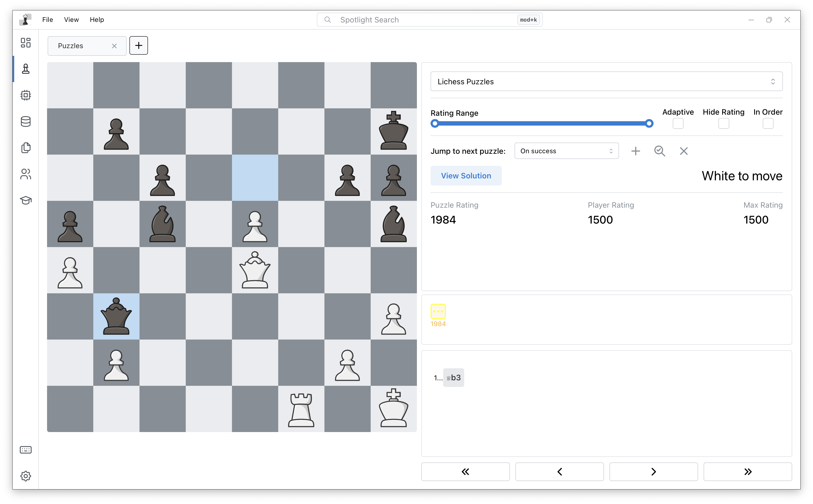Select the white queen on e4

coord(255,270)
